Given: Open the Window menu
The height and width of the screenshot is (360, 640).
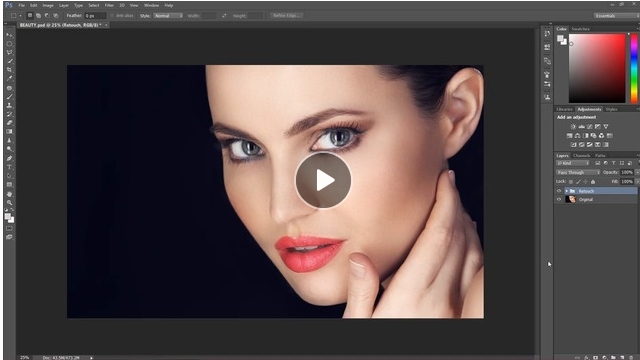Looking at the screenshot, I should (x=151, y=5).
